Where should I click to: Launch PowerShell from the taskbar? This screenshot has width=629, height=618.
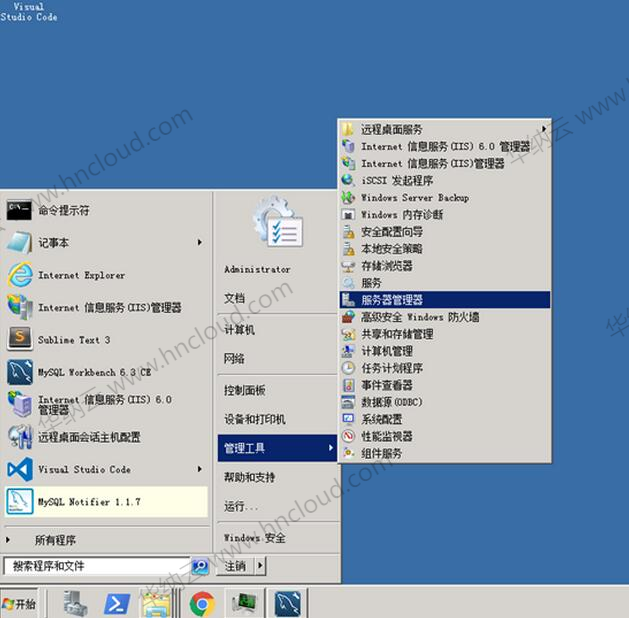coord(116,604)
